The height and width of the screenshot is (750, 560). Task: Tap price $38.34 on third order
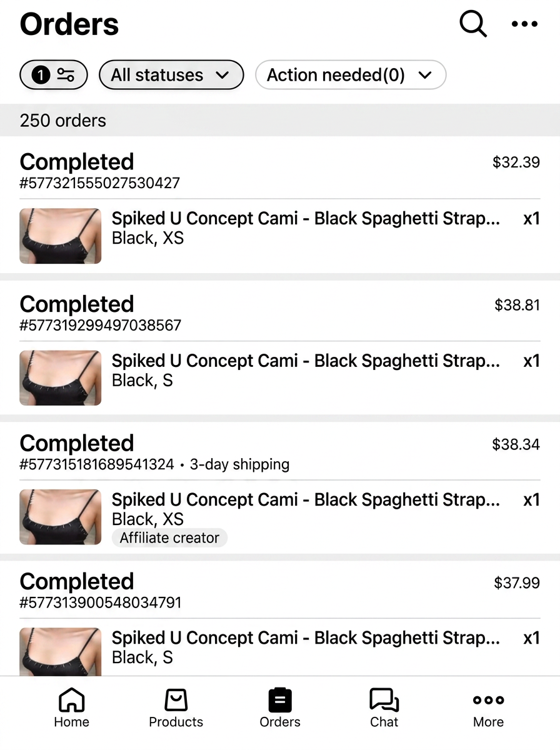[x=516, y=444]
